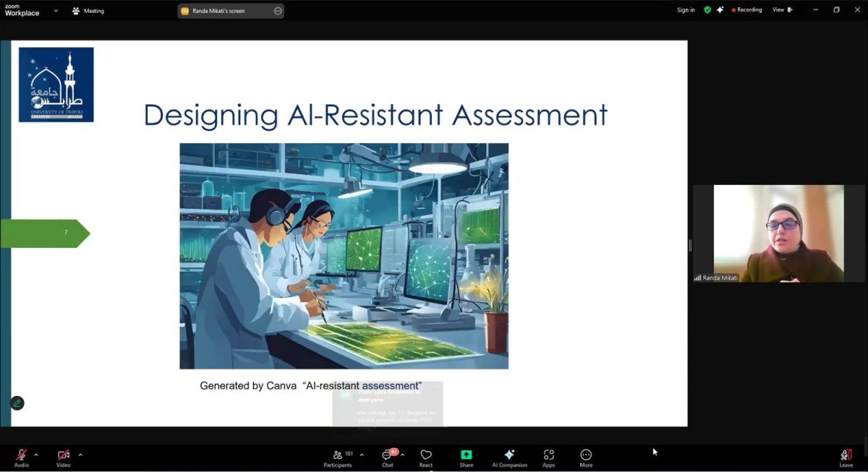Open options for Randa Mikati's screen
868x472 pixels.
(278, 11)
